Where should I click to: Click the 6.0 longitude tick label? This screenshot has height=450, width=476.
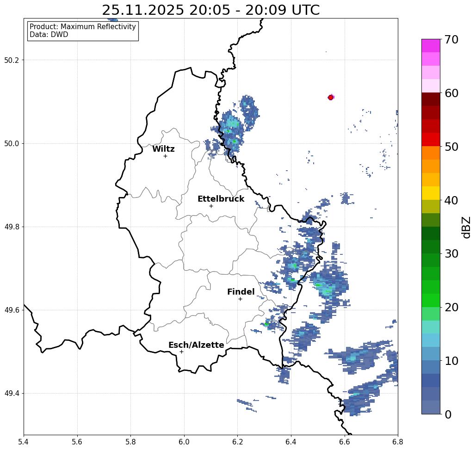coord(184,442)
